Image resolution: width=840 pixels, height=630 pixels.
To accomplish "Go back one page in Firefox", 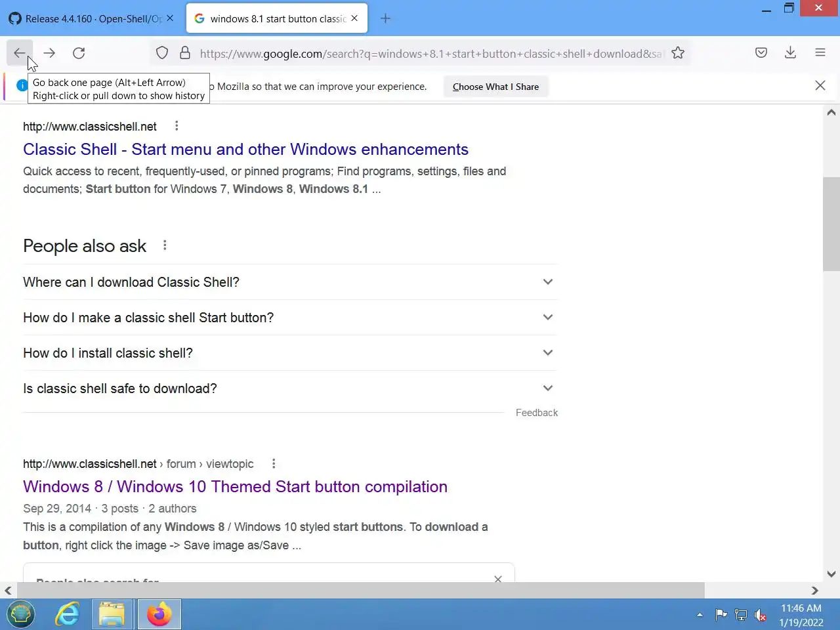I will pos(19,53).
